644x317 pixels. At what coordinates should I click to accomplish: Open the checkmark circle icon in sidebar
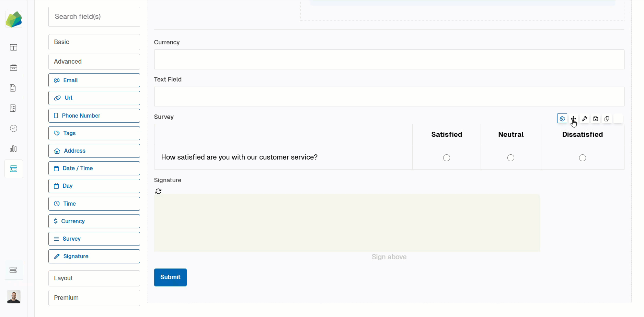(13, 128)
